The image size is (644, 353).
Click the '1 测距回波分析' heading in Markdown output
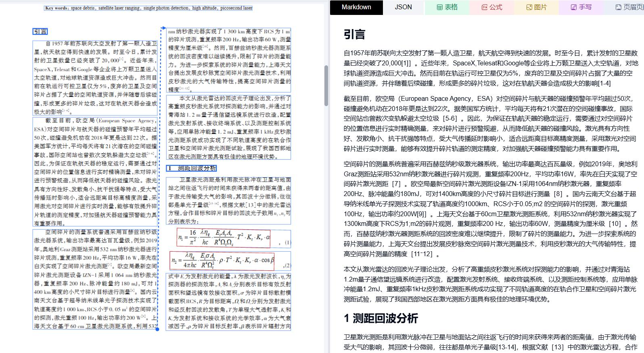click(x=381, y=318)
